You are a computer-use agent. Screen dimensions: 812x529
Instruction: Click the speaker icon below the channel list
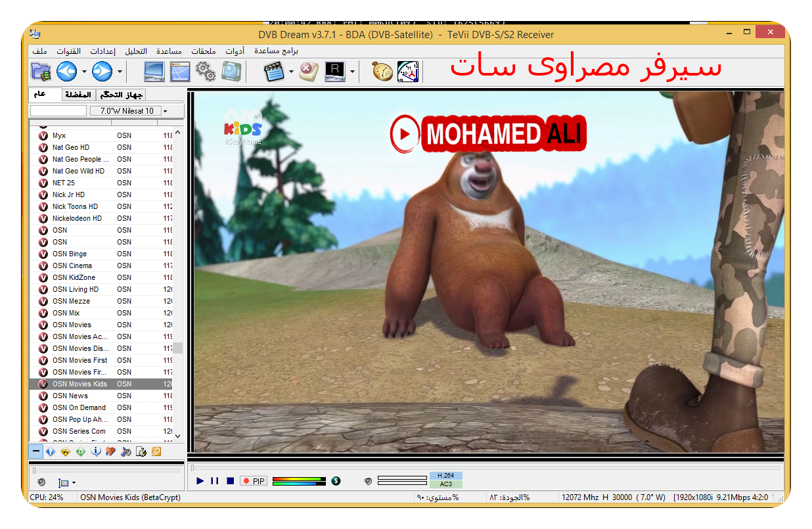[x=41, y=482]
